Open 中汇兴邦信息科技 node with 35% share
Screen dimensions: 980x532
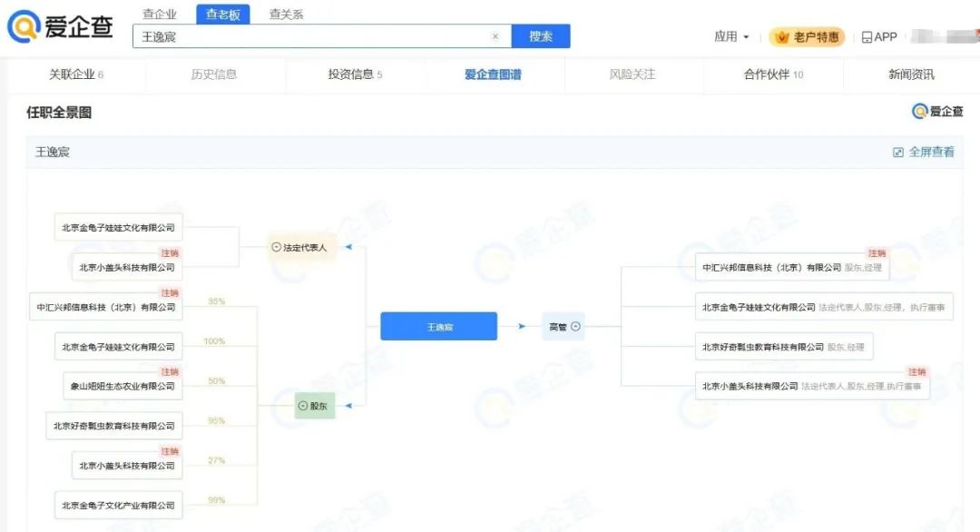(x=105, y=307)
